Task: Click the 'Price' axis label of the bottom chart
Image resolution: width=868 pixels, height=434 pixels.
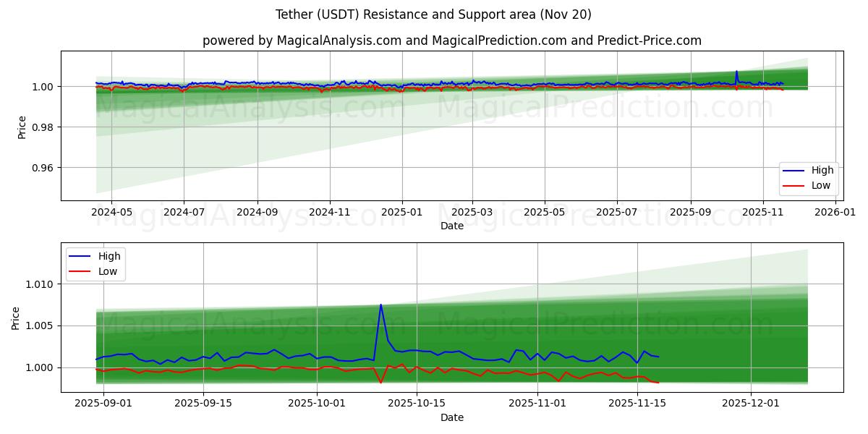Action: pyautogui.click(x=16, y=318)
